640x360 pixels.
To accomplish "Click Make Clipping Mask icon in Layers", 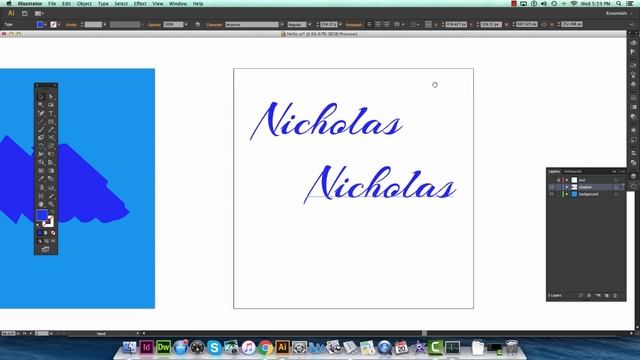I will pyautogui.click(x=589, y=295).
